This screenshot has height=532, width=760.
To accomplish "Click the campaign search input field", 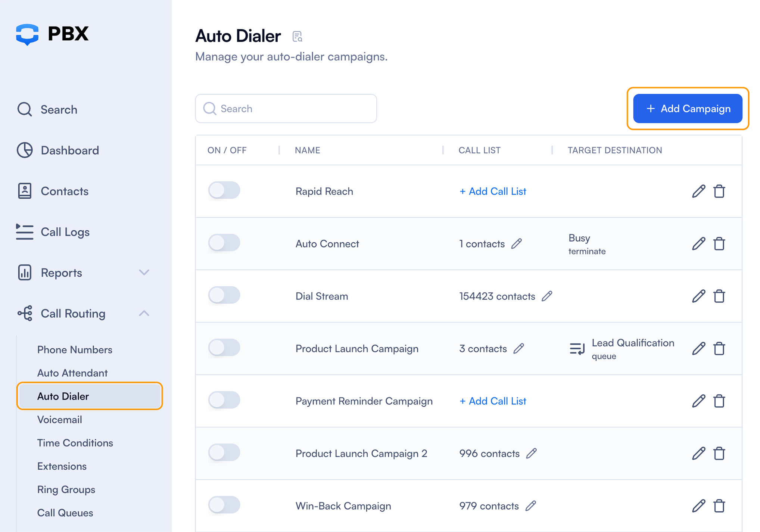I will (286, 109).
